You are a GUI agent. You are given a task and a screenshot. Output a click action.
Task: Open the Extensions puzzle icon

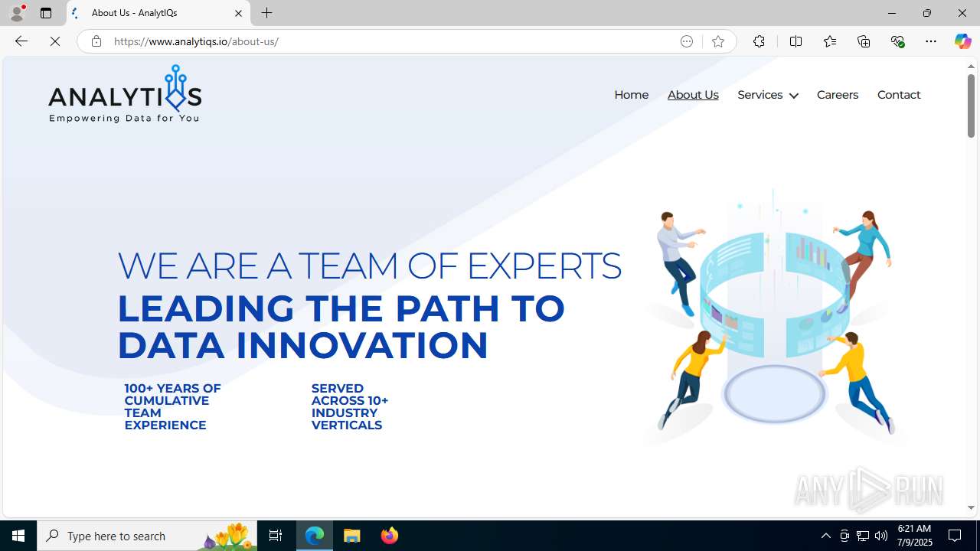coord(759,41)
